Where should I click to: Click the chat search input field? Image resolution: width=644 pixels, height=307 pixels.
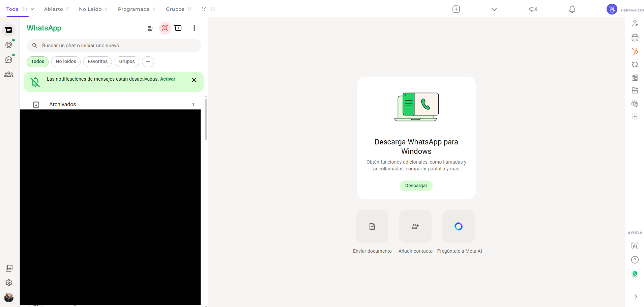tap(115, 46)
